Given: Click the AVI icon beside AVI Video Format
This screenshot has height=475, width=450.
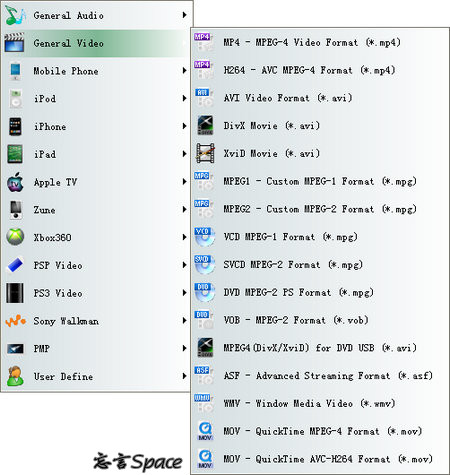Looking at the screenshot, I should click(204, 98).
